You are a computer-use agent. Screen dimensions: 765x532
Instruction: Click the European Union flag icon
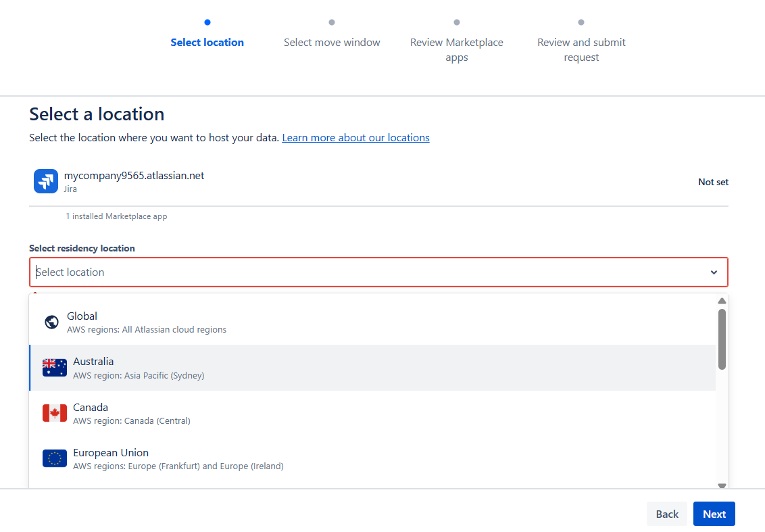(54, 458)
